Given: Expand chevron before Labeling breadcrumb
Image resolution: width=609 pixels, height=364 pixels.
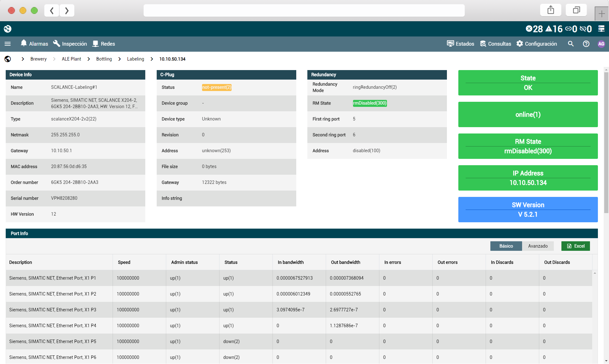Looking at the screenshot, I should pyautogui.click(x=120, y=59).
